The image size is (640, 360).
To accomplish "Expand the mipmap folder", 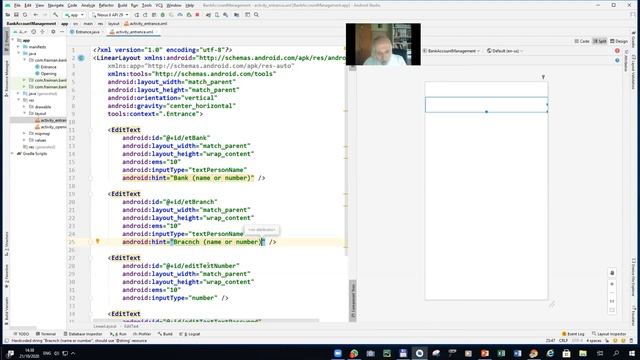I will point(24,133).
